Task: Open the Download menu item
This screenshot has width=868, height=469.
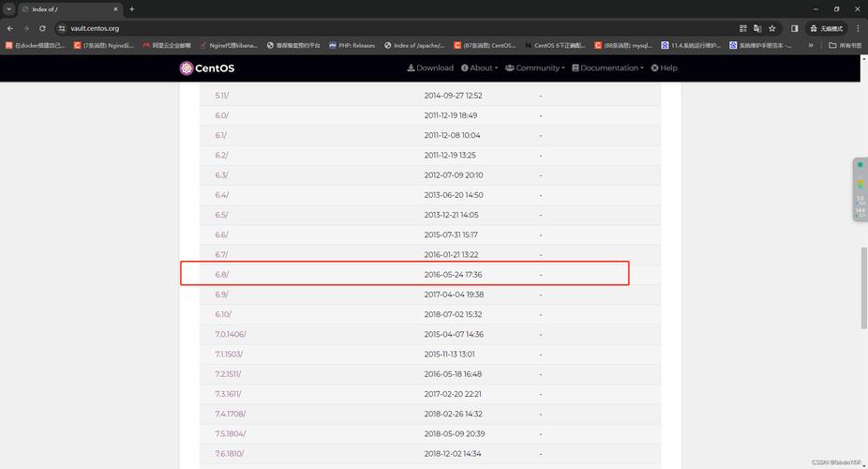Action: click(x=430, y=68)
